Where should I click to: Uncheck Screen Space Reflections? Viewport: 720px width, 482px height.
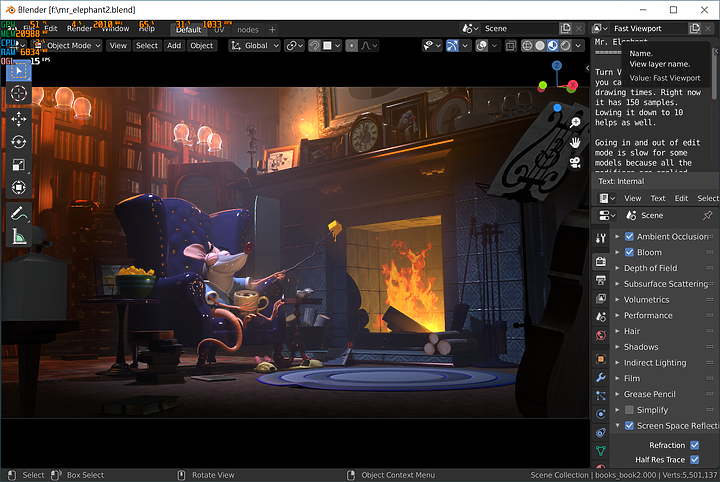(x=630, y=426)
